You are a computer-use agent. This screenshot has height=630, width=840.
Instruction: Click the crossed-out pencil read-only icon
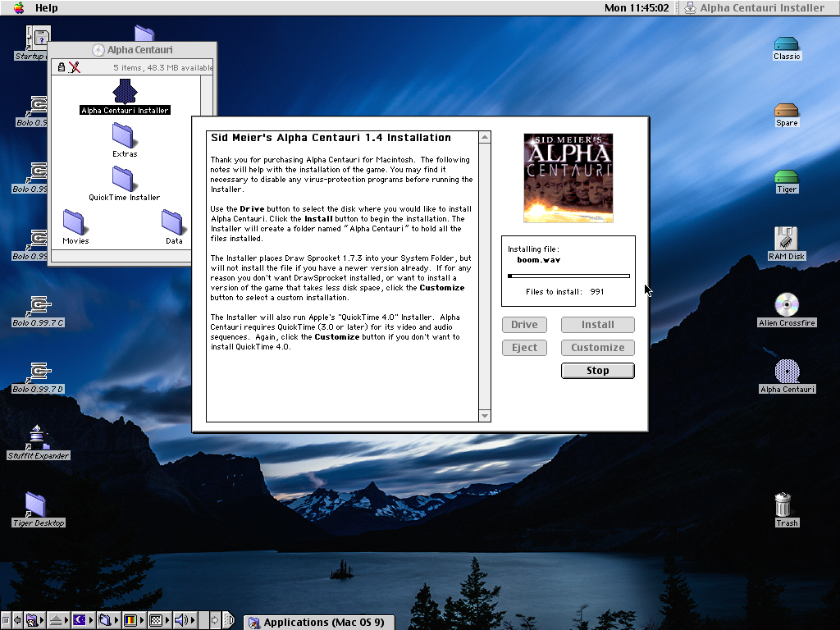(x=75, y=67)
